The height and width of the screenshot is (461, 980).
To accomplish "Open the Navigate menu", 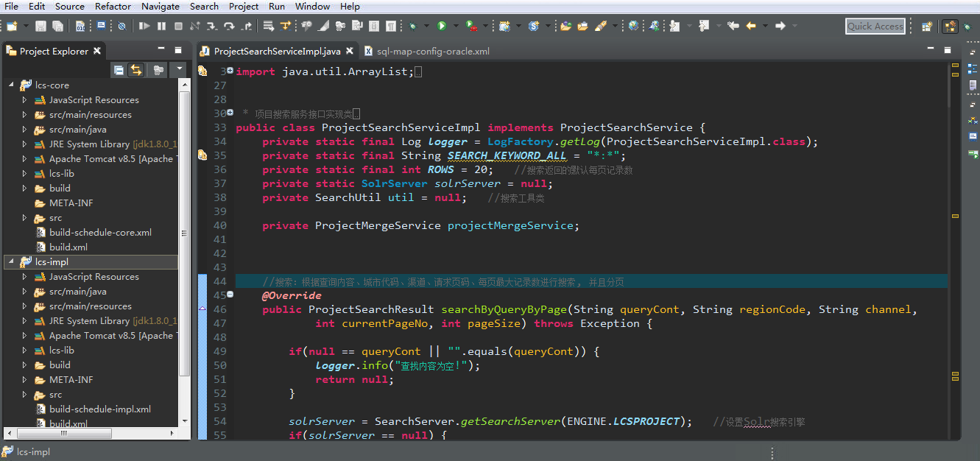I will point(160,6).
